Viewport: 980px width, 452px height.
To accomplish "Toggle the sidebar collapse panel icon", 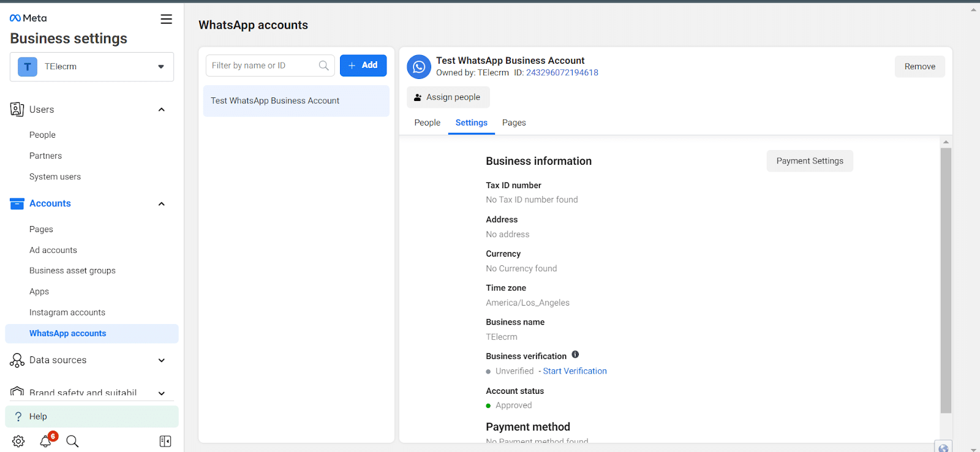I will pyautogui.click(x=165, y=441).
